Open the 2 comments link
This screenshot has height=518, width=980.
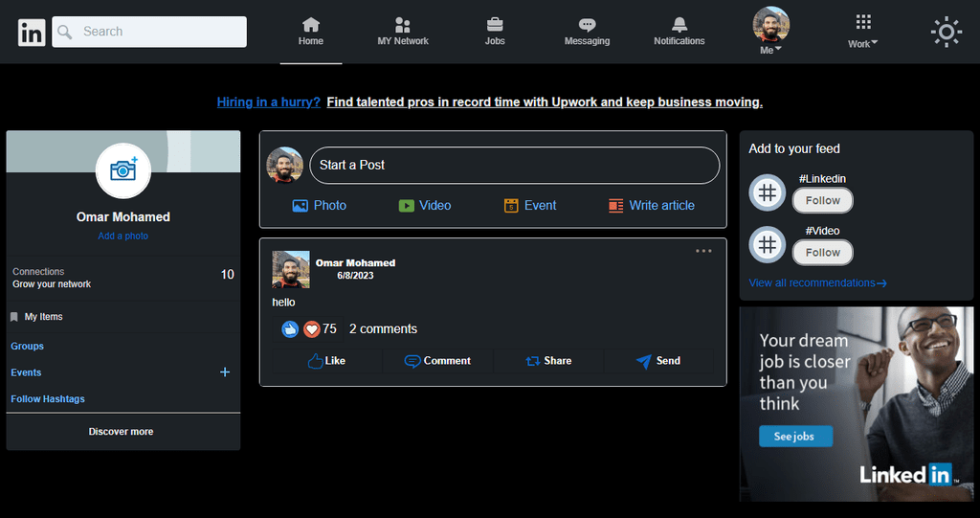point(383,329)
